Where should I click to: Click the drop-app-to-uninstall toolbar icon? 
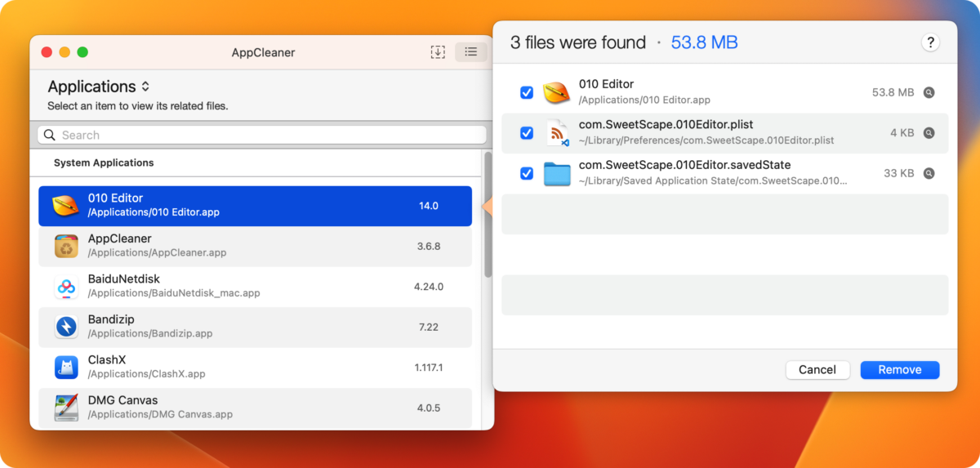coord(438,52)
